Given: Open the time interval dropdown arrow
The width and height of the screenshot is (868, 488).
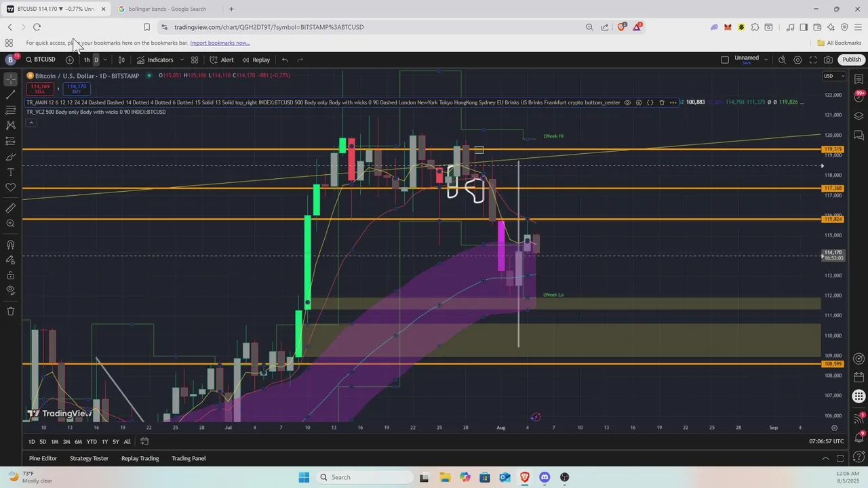Looking at the screenshot, I should tap(105, 60).
